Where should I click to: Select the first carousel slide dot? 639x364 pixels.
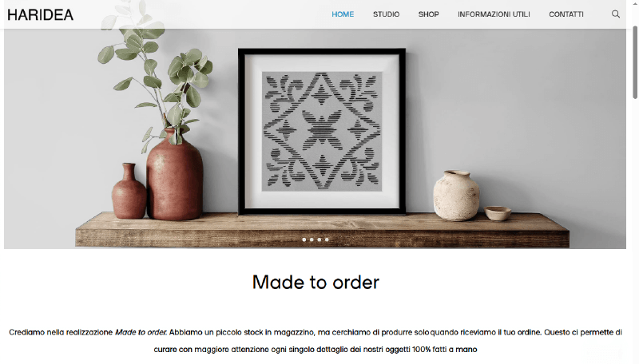coord(304,239)
